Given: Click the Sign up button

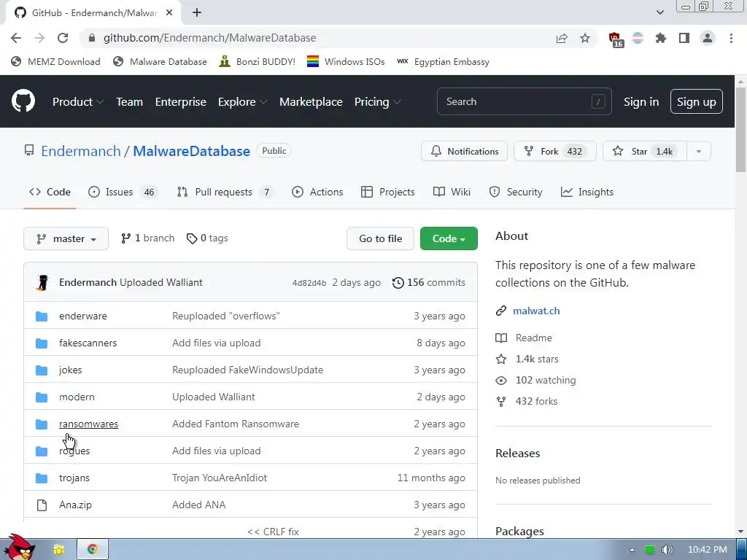Looking at the screenshot, I should click(696, 101).
